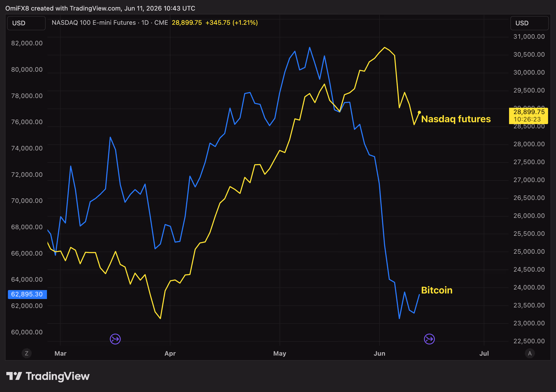Click the 24,000.00 right axis label

tap(529, 287)
